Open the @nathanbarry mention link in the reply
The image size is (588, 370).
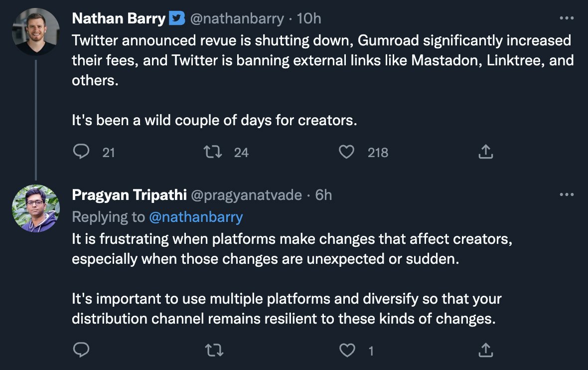click(196, 217)
